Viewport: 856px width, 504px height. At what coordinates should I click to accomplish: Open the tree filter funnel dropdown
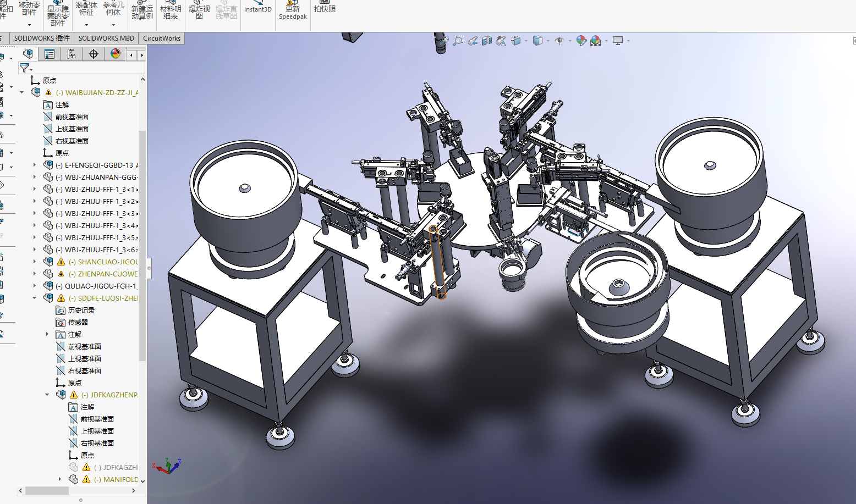pos(26,68)
